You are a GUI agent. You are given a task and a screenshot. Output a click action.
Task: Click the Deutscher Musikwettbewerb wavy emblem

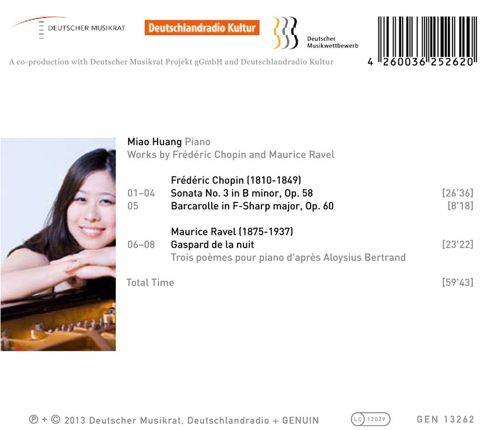[x=285, y=33]
